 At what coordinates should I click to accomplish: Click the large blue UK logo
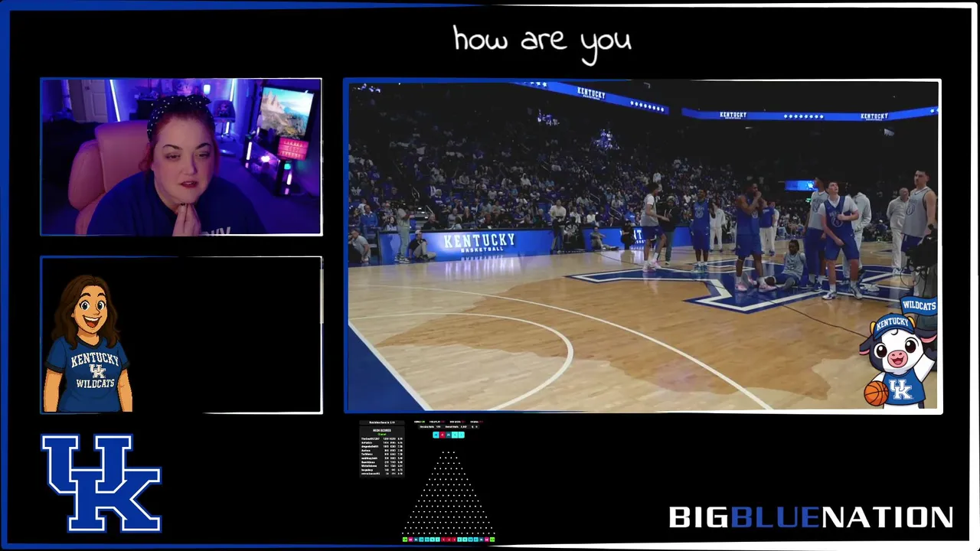tap(101, 483)
